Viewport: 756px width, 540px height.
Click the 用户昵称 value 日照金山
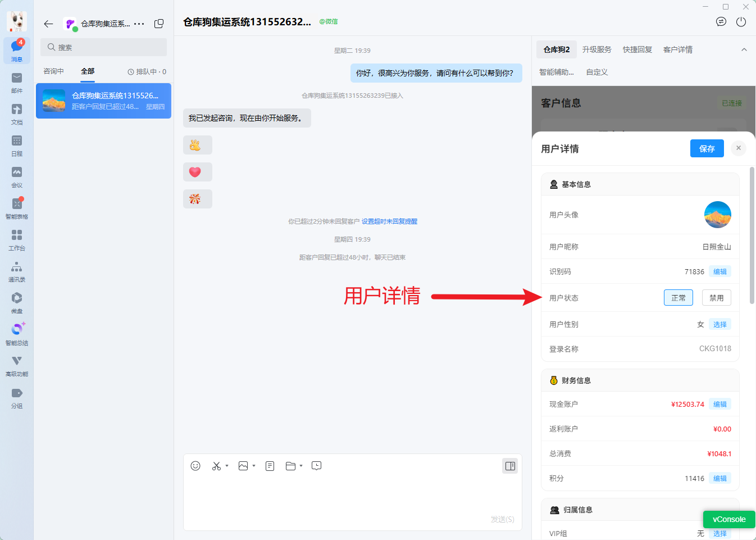pyautogui.click(x=717, y=247)
